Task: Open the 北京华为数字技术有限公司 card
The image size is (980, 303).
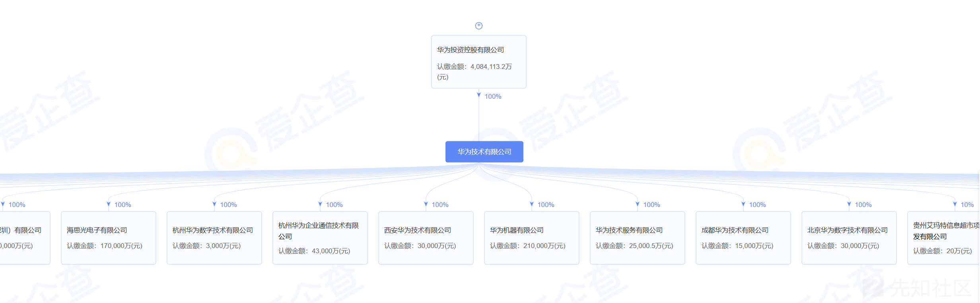Action: point(849,238)
